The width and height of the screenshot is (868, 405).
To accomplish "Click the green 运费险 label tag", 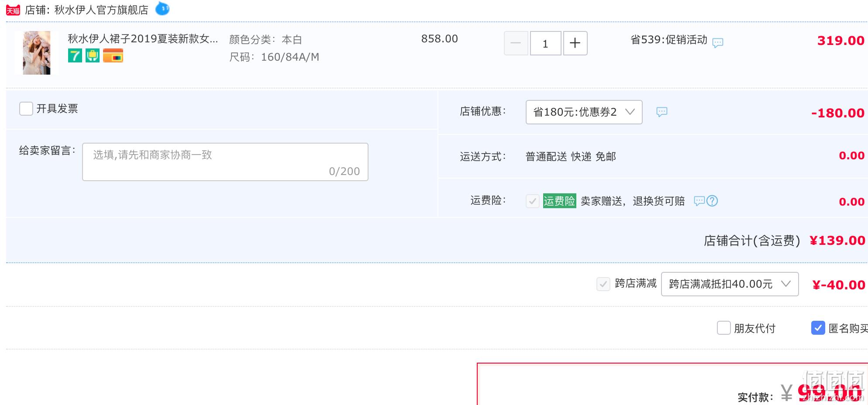I will click(560, 201).
